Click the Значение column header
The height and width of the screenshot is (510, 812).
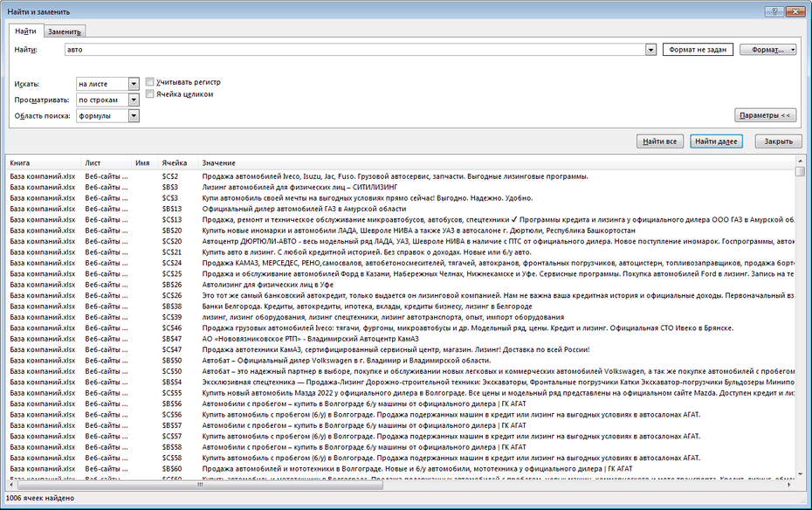(497, 162)
